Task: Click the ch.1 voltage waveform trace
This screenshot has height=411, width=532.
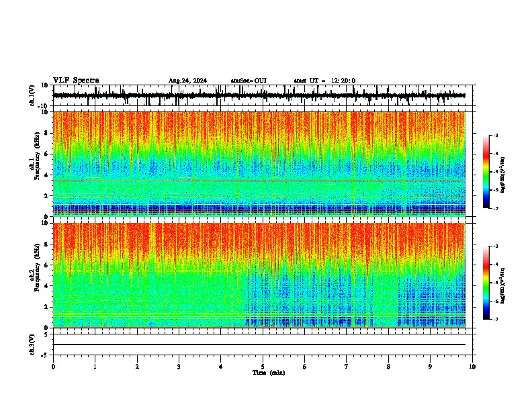Action: (259, 95)
